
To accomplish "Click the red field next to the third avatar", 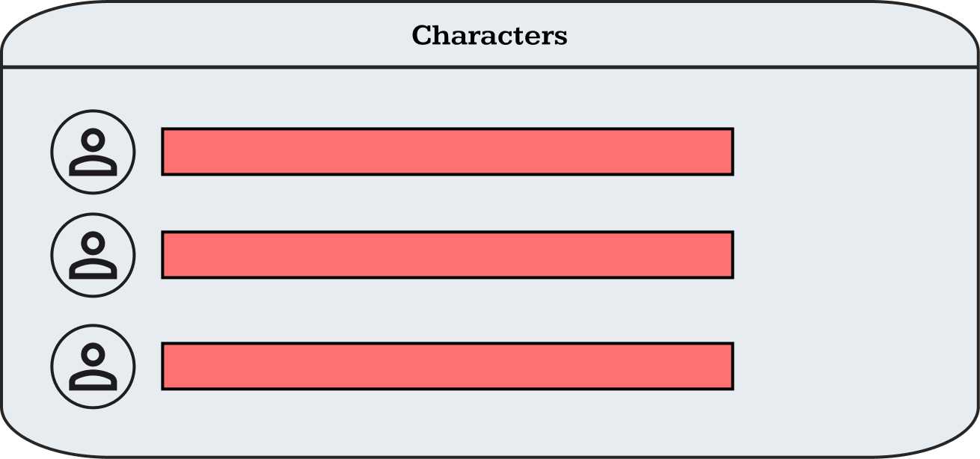I will point(447,366).
